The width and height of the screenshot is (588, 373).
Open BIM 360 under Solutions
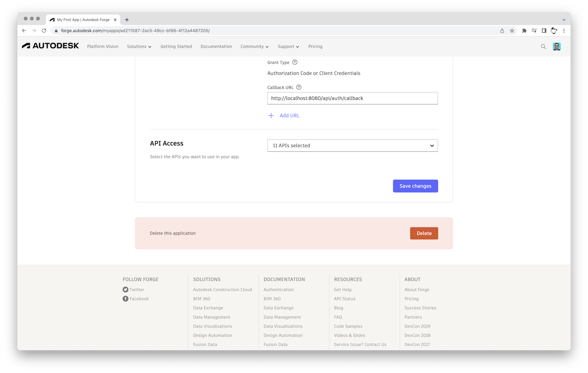point(201,298)
